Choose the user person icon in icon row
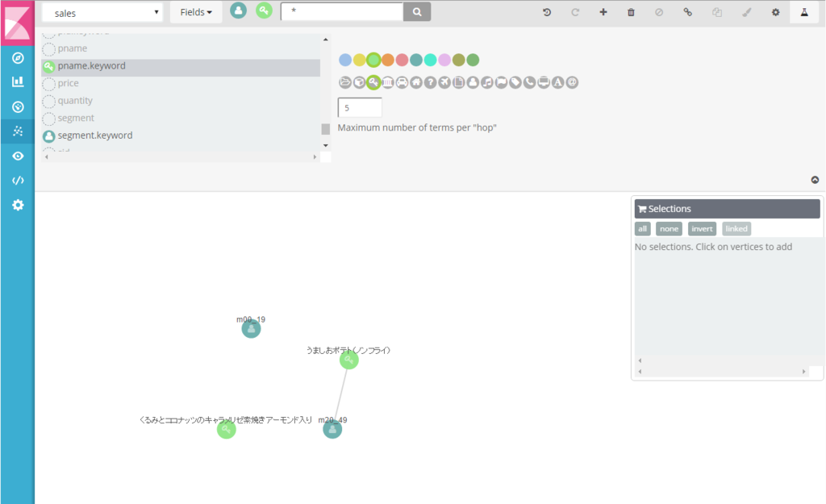 [x=473, y=82]
